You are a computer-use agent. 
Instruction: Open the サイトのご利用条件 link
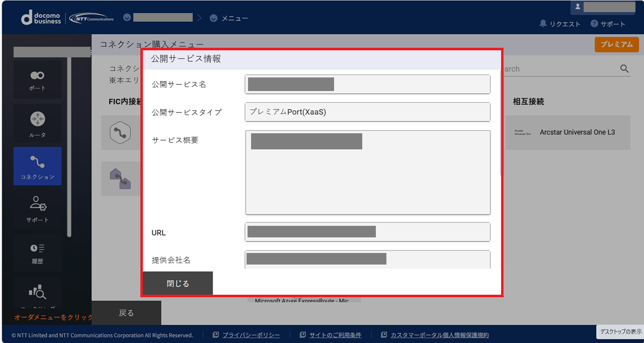tap(335, 335)
